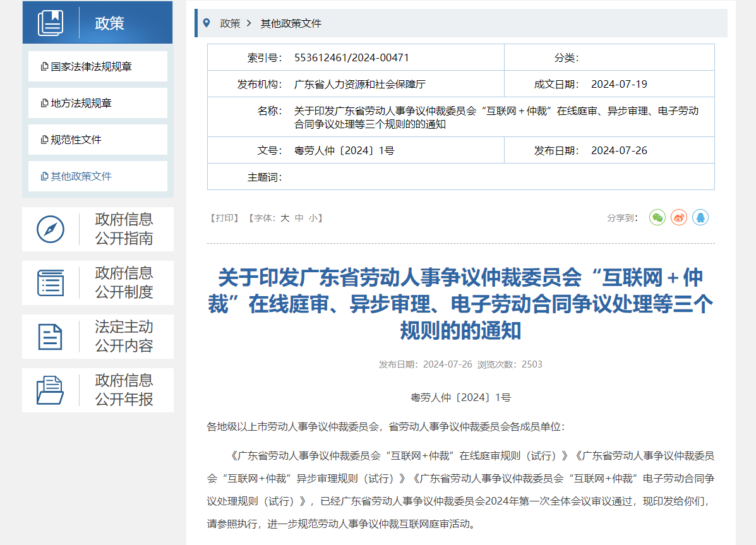Screen dimensions: 756x545
Task: Open 法定主动公开内容 link
Action: pos(124,336)
